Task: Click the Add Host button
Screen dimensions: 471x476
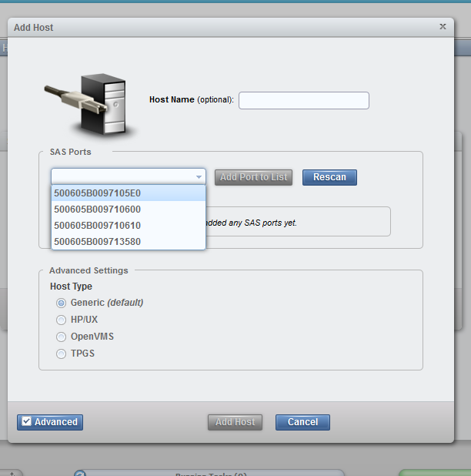Action: [235, 422]
